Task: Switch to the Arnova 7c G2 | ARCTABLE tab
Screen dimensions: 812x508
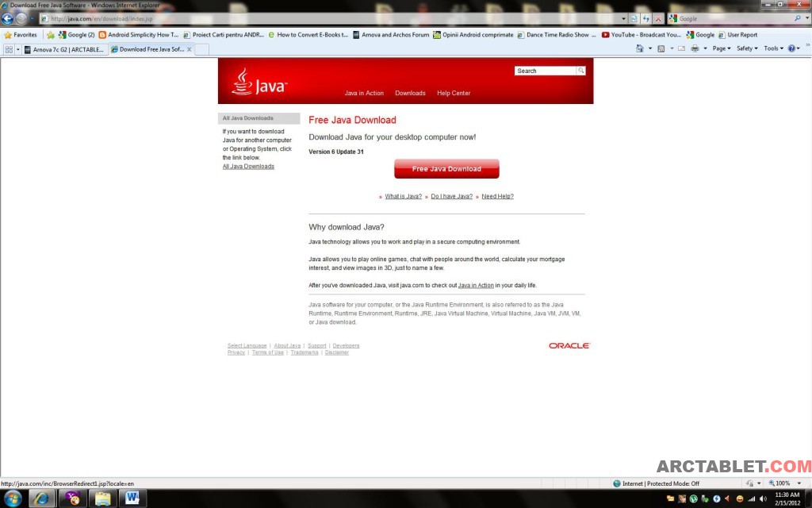Action: [65, 50]
